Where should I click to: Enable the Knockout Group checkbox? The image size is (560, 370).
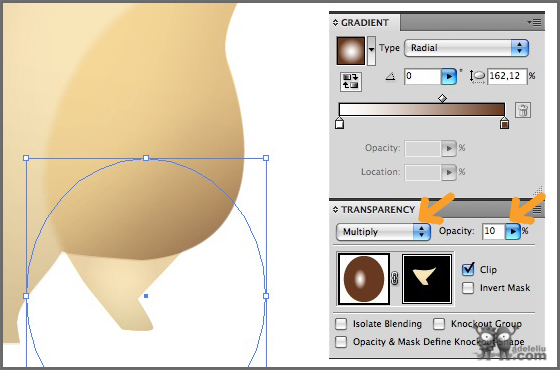pos(439,324)
